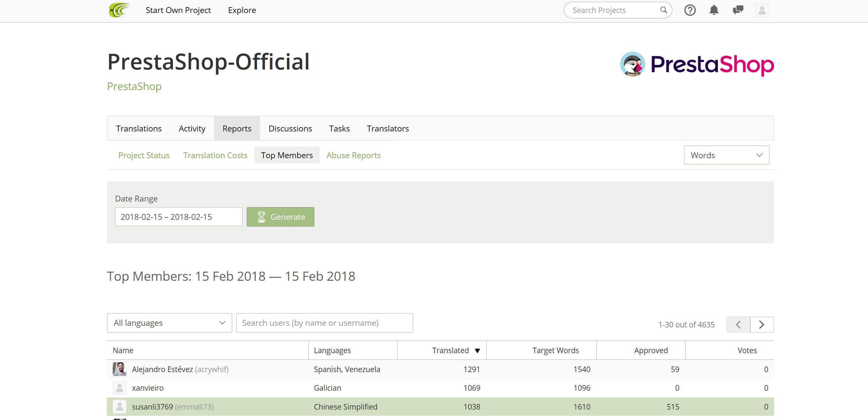Click the susanli3769 user name
868x420 pixels.
[152, 407]
